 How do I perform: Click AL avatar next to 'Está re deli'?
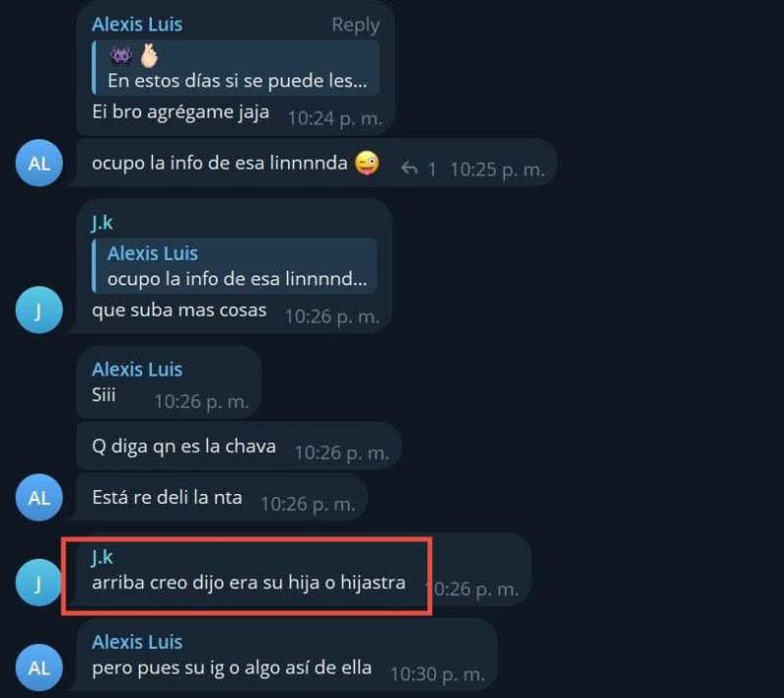pyautogui.click(x=39, y=497)
